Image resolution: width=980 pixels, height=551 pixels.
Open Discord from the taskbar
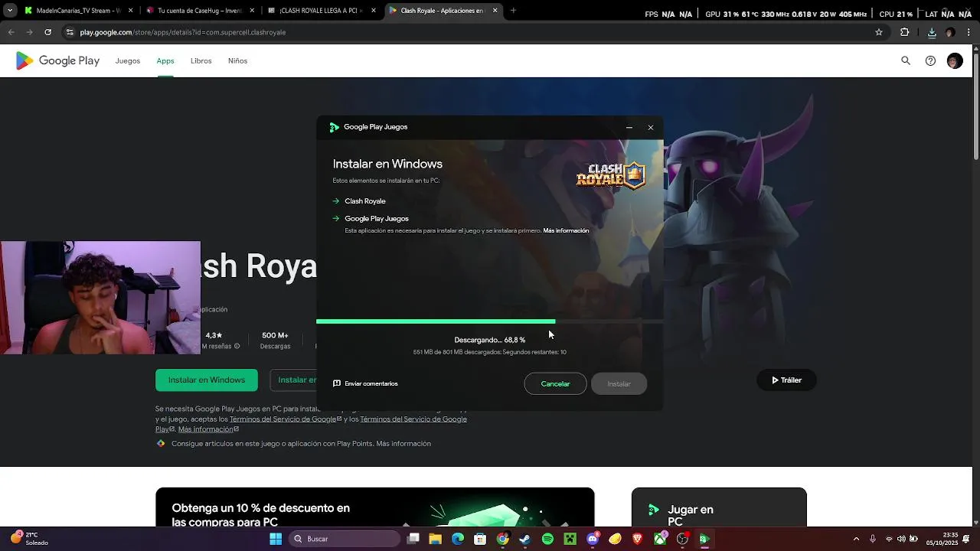tap(592, 539)
